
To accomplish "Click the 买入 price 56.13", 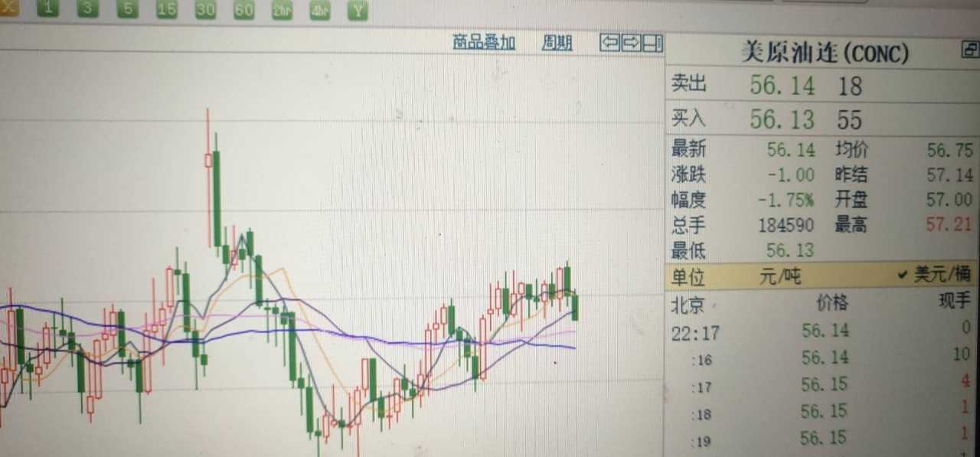I will pyautogui.click(x=782, y=119).
